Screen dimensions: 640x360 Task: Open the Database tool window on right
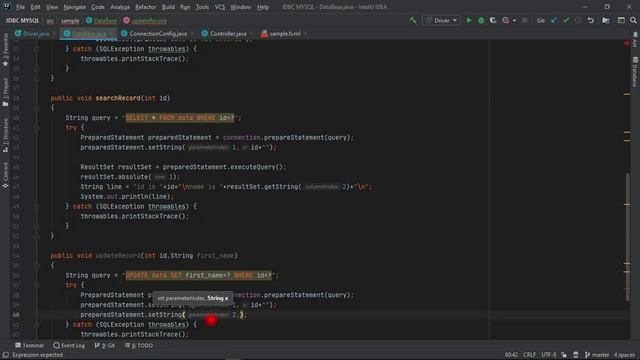coord(635,72)
